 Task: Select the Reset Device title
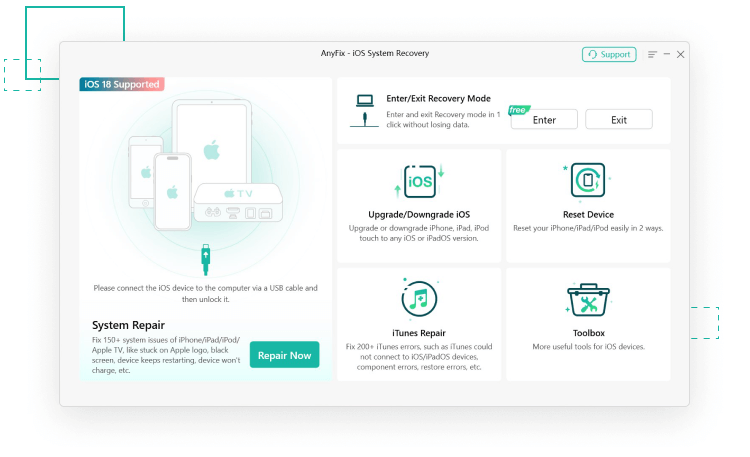pyautogui.click(x=588, y=214)
